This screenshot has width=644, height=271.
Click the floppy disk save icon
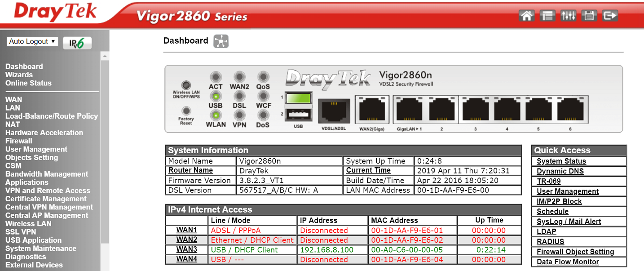coord(589,16)
